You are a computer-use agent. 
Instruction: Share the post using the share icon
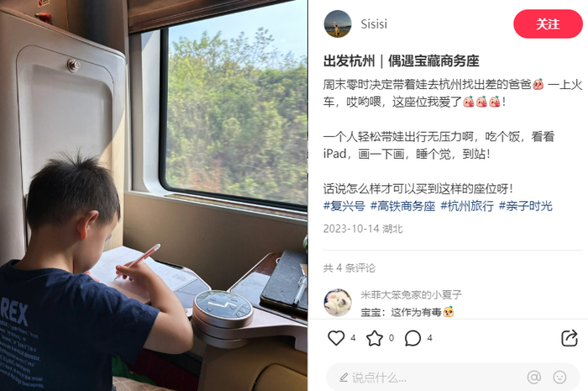(x=569, y=338)
